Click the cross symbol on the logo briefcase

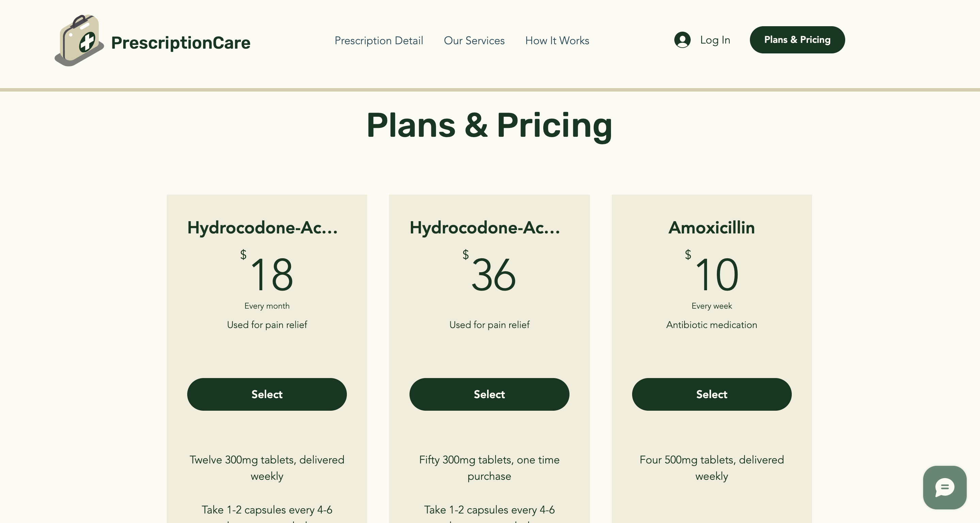[88, 42]
